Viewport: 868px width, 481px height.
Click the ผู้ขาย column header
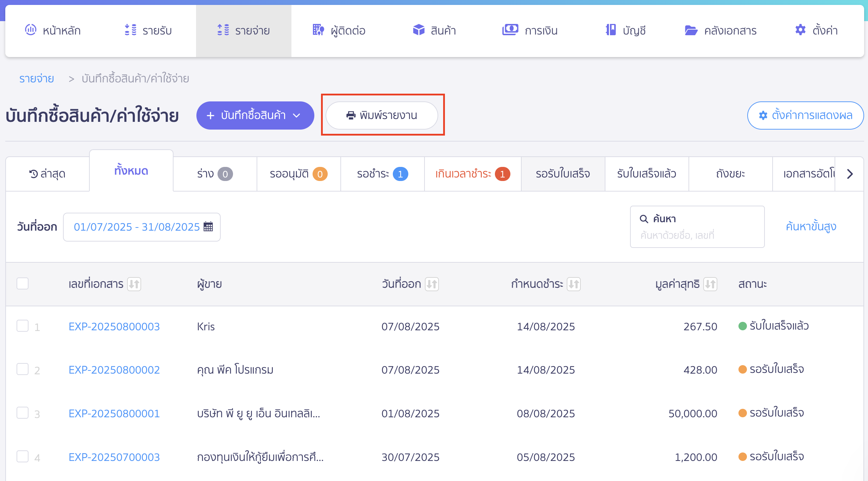click(x=209, y=284)
